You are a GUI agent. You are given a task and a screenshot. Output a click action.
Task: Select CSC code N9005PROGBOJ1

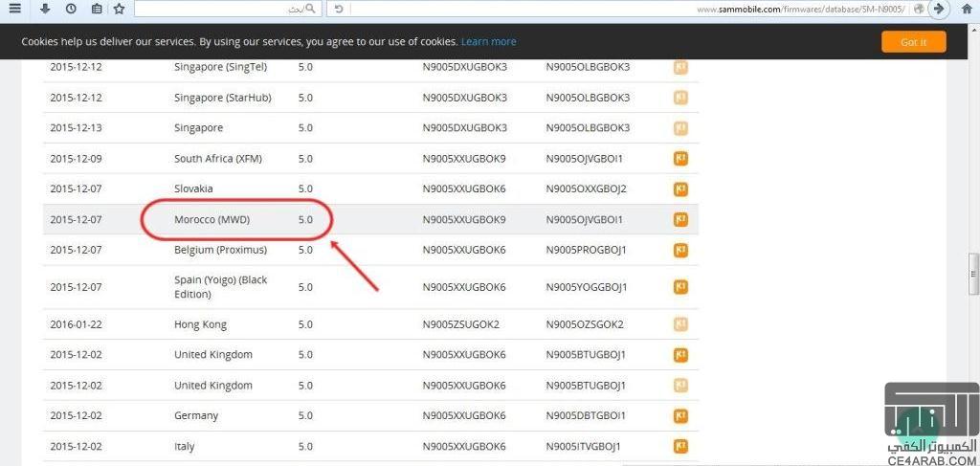tap(586, 250)
